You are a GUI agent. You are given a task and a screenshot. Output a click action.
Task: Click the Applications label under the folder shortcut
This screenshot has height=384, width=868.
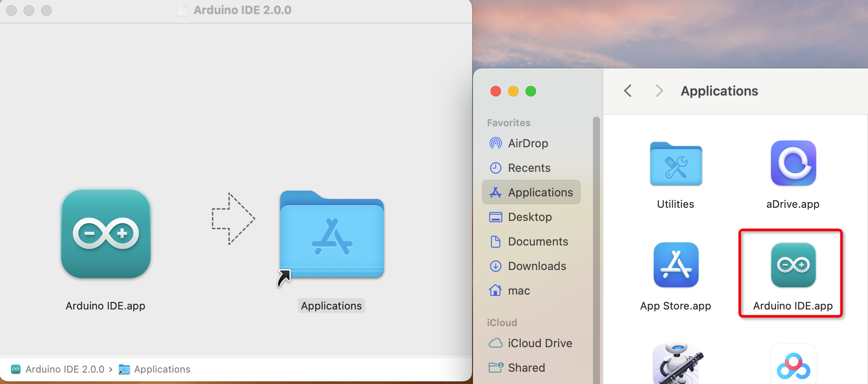tap(332, 306)
